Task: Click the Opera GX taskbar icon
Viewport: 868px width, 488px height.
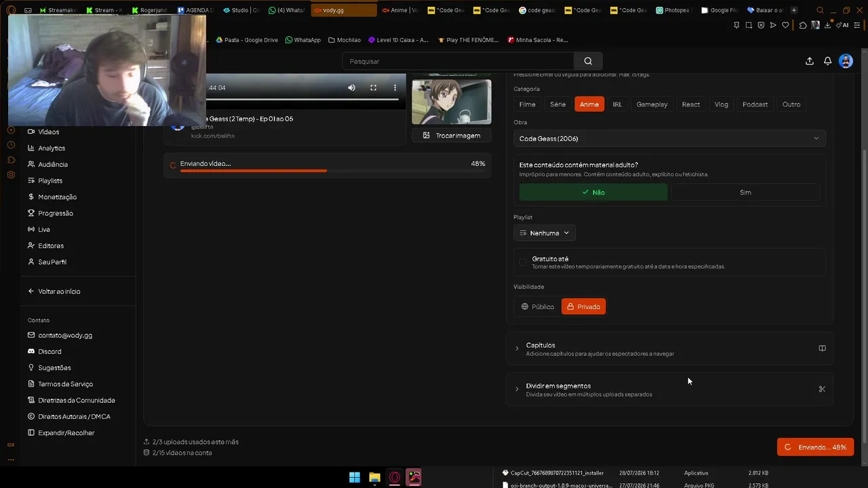Action: click(x=395, y=477)
